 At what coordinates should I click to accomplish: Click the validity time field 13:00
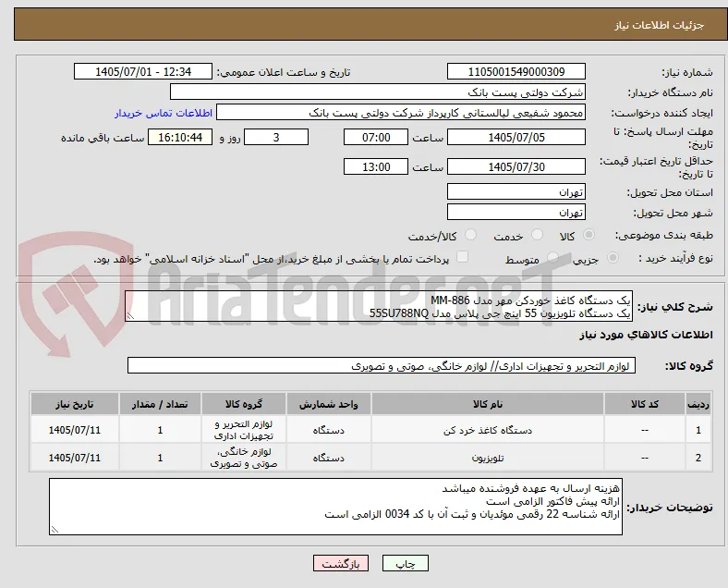376,166
